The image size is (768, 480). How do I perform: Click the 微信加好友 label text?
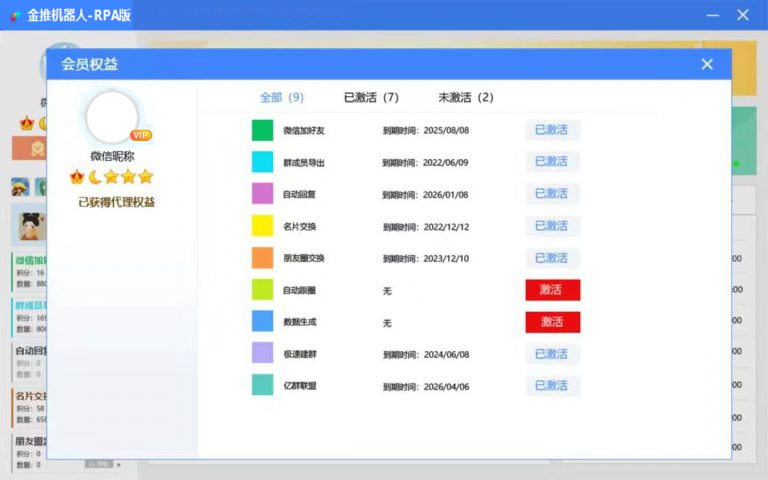(x=304, y=131)
